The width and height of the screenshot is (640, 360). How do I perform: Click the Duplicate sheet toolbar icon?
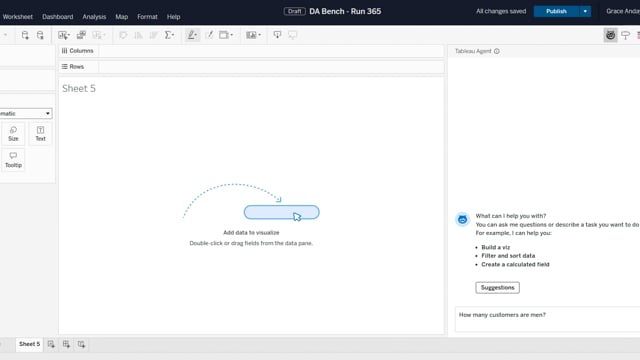point(81,35)
